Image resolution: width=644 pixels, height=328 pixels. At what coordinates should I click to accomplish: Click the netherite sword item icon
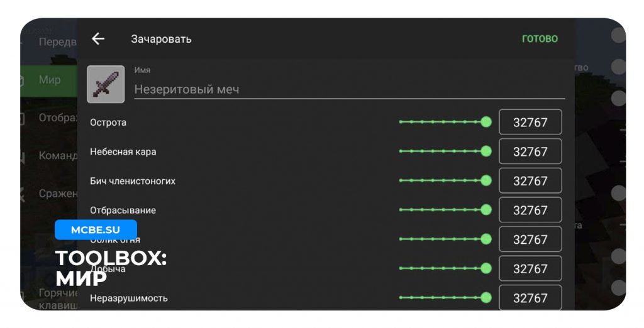(x=106, y=84)
